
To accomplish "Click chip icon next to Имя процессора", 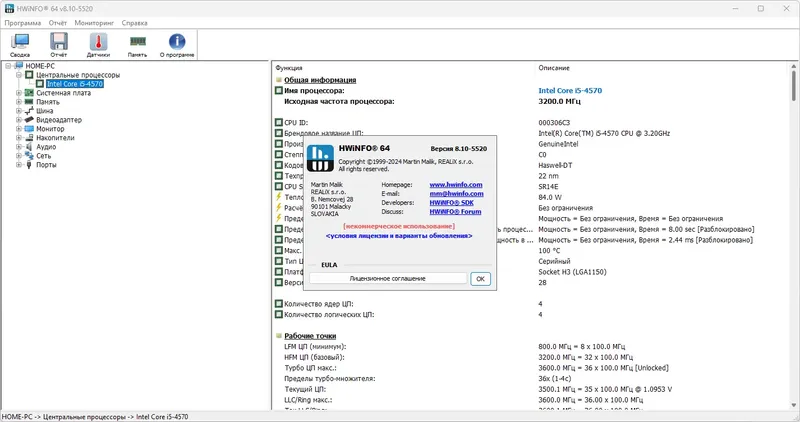I will [279, 90].
